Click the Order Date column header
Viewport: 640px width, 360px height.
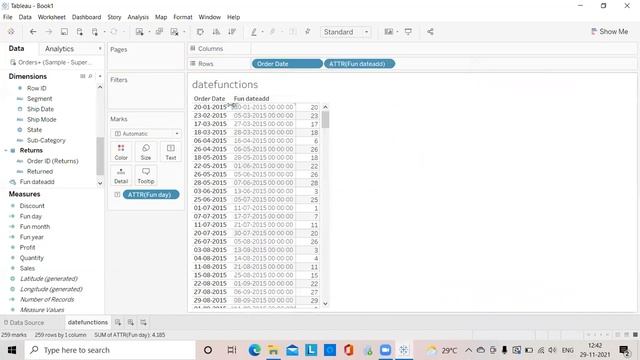(x=209, y=98)
